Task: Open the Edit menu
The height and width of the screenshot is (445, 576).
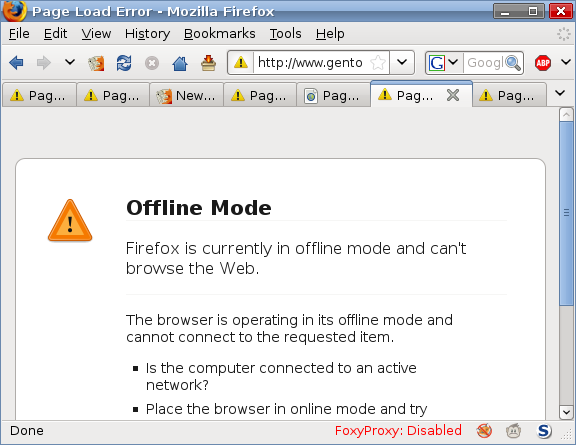Action: tap(55, 34)
